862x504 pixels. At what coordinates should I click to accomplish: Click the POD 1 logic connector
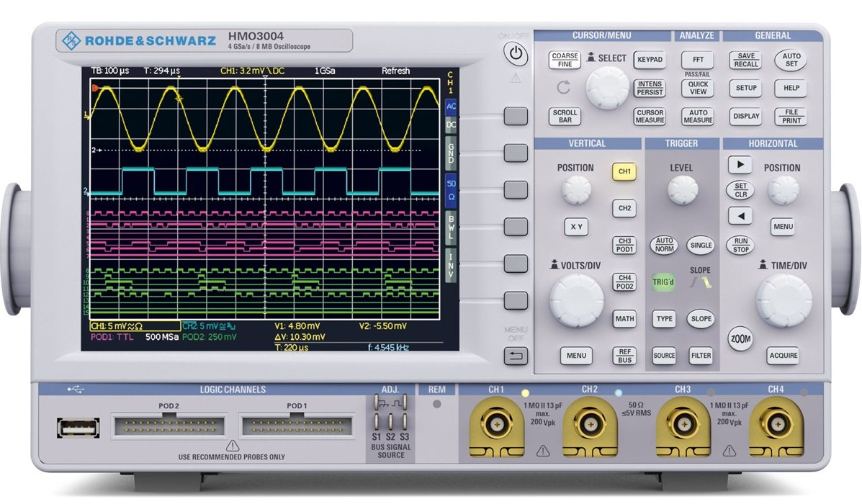click(x=297, y=426)
